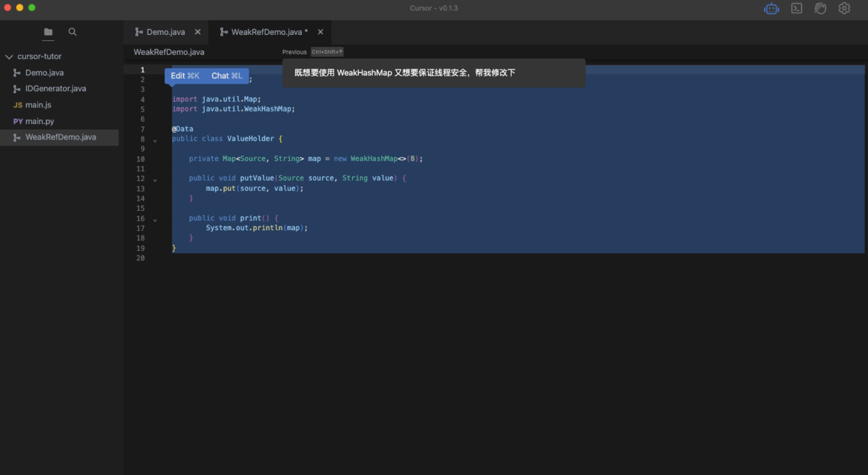The image size is (868, 475).
Task: Click the green maximize window button
Action: (x=32, y=7)
